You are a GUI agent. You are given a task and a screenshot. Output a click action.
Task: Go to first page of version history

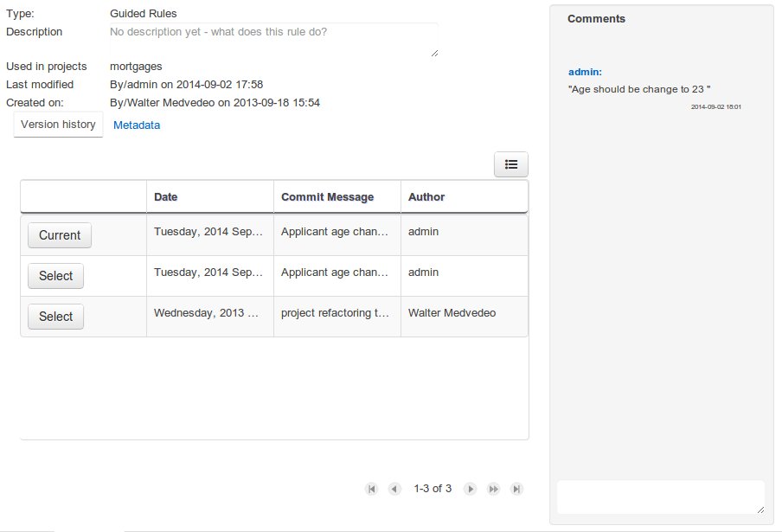click(x=372, y=489)
